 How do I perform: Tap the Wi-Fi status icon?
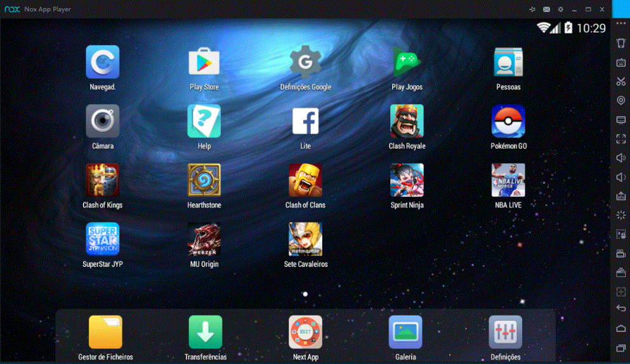[x=543, y=28]
